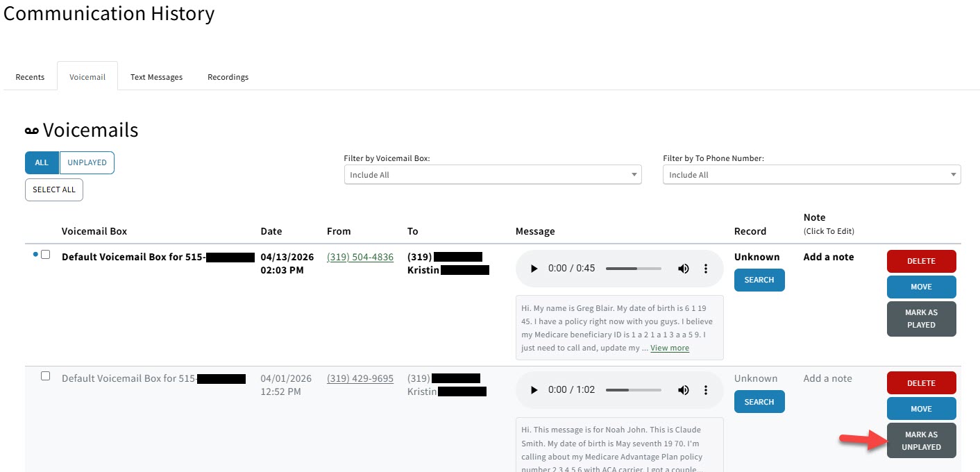The height and width of the screenshot is (472, 980).
Task: Go to the Recordings tab
Action: click(228, 77)
